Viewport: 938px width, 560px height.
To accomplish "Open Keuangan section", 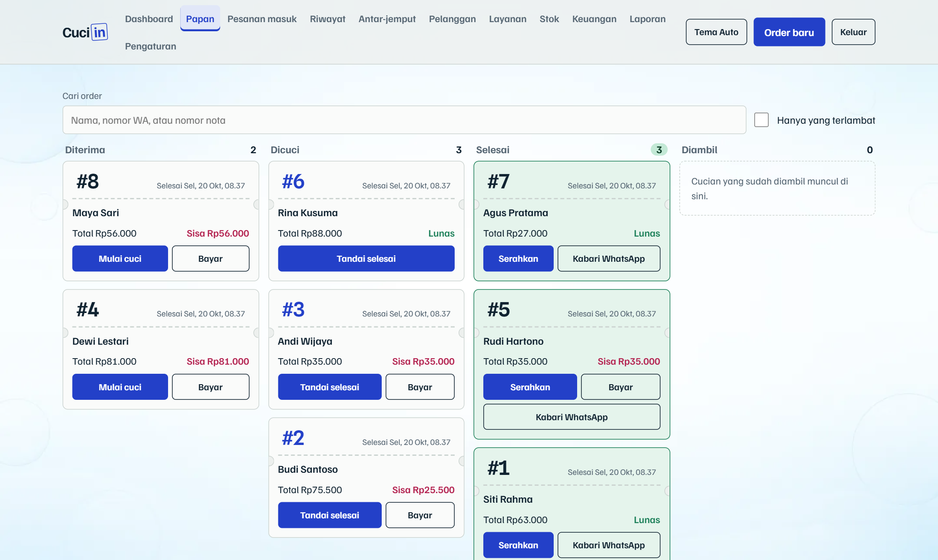I will 594,19.
